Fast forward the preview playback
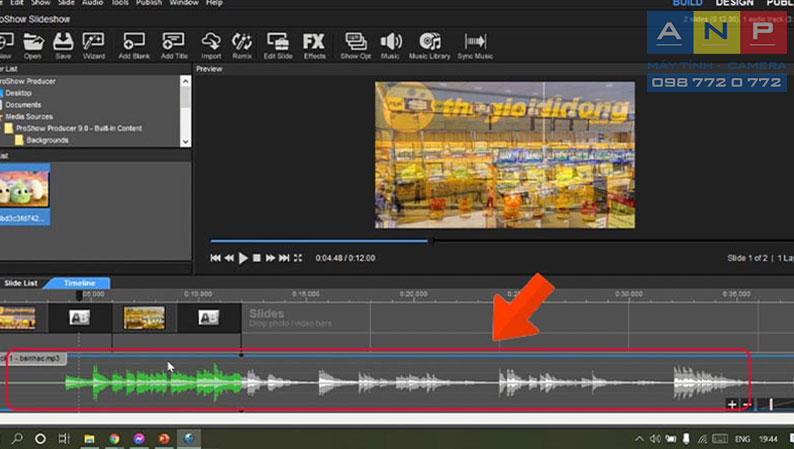The height and width of the screenshot is (449, 794). pos(270,258)
